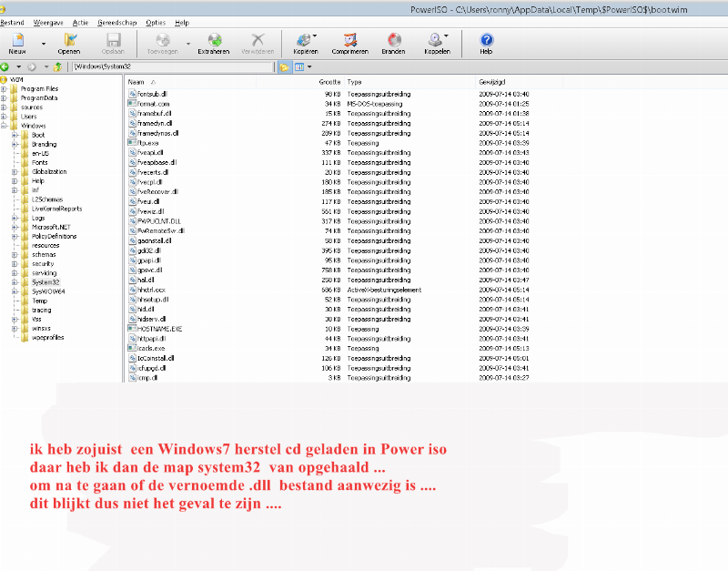The width and height of the screenshot is (728, 571).
Task: Toggle the folder tree pane icon
Action: pos(284,67)
